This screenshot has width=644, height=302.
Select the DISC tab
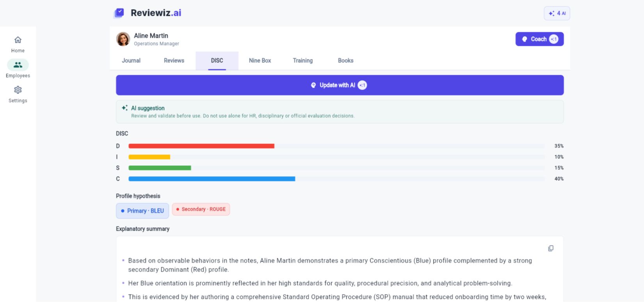[217, 61]
